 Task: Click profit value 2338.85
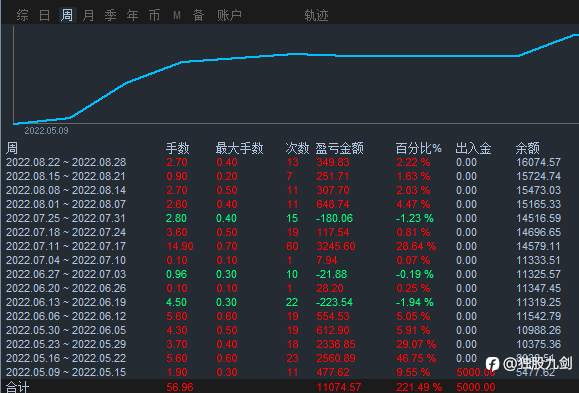336,345
